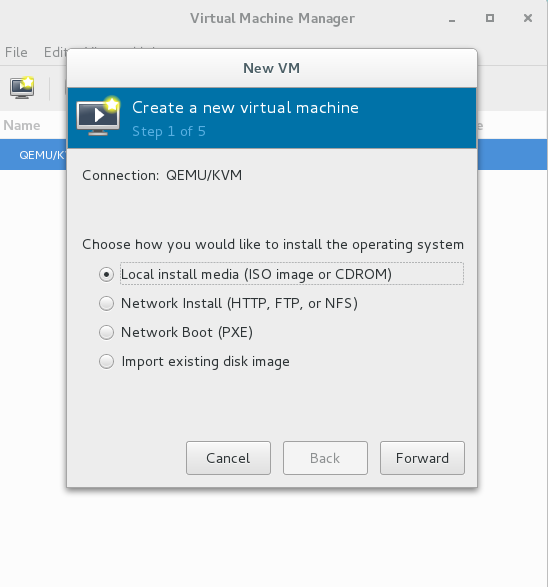This screenshot has width=548, height=587.
Task: Cancel the New VM wizard
Action: pyautogui.click(x=228, y=458)
